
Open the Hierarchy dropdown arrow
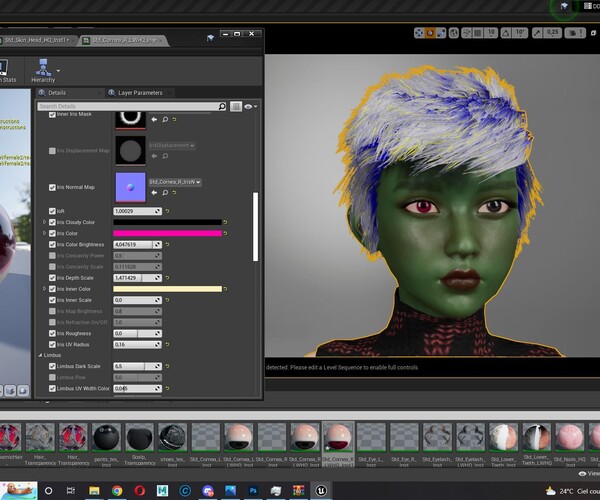click(x=58, y=71)
